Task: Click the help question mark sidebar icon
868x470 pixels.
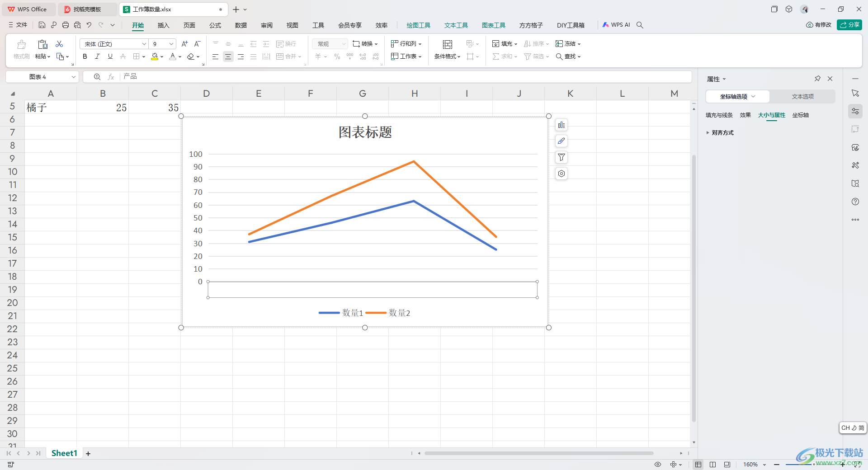Action: 855,202
